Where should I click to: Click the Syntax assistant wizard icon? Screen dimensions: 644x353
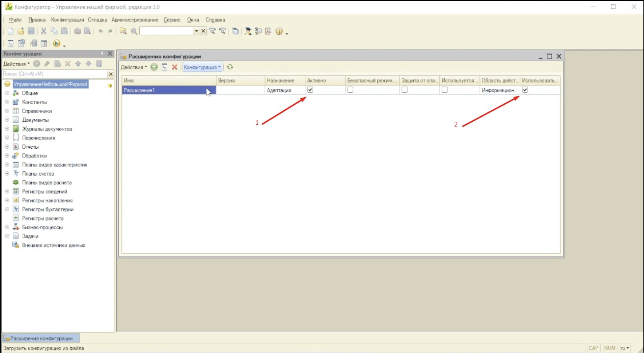(x=248, y=31)
